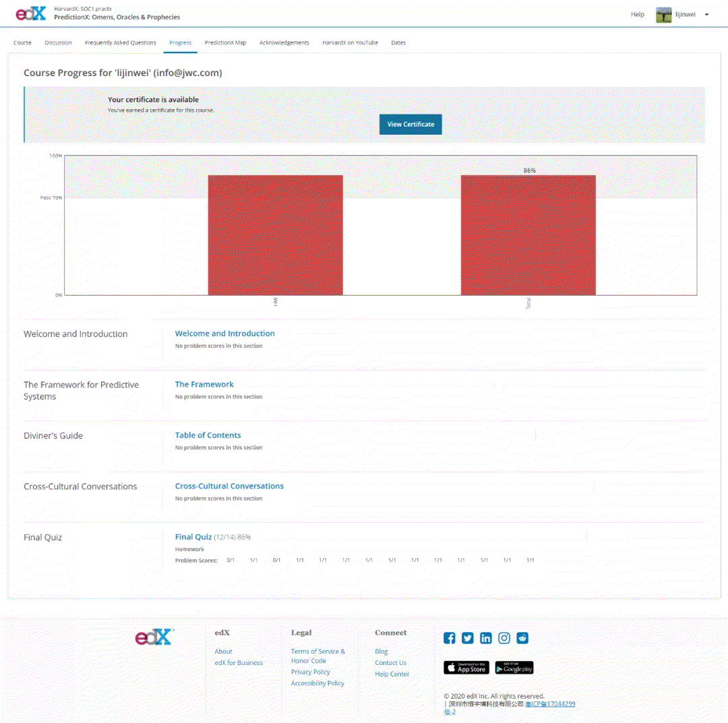Open Frequently Asked Questions tab
Viewport: 728px width, 723px height.
point(120,42)
